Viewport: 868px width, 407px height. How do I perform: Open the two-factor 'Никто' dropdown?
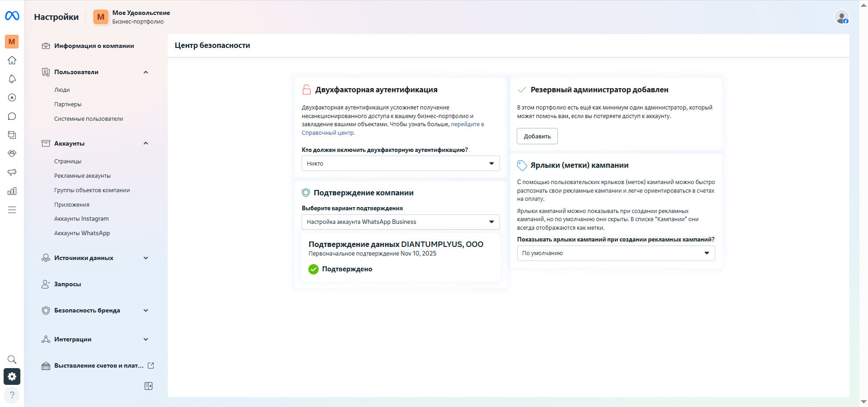point(400,164)
